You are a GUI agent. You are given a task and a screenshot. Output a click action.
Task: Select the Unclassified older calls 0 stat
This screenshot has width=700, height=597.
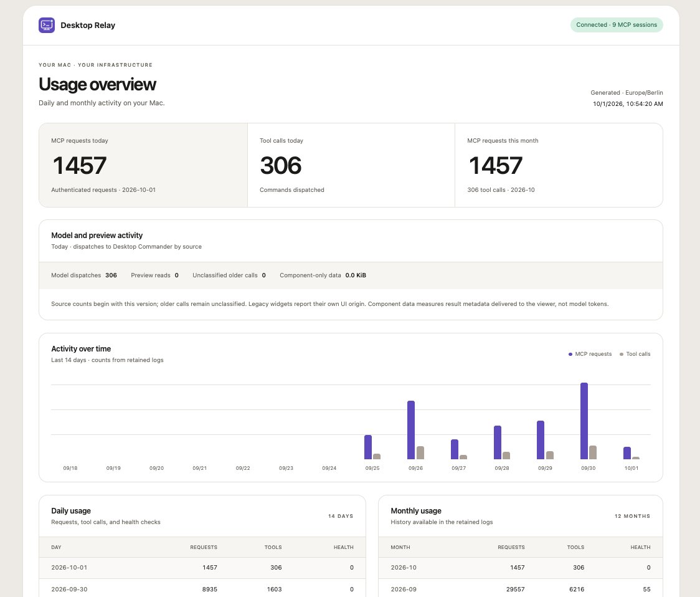[x=229, y=275]
